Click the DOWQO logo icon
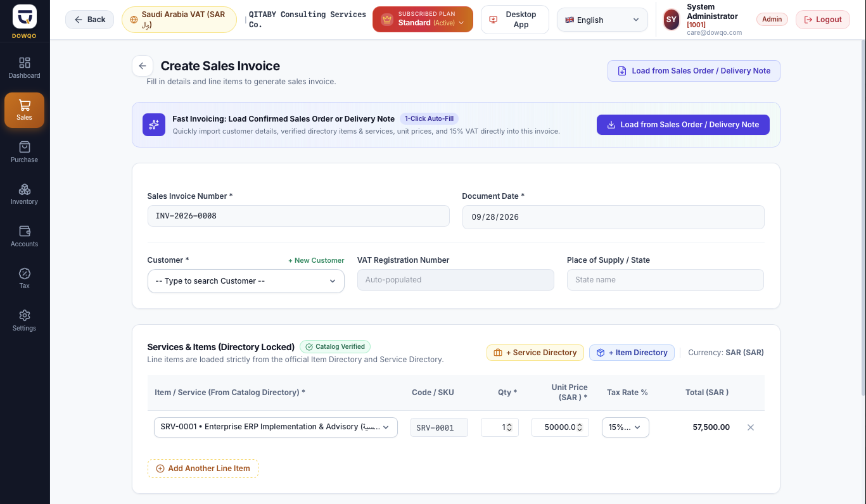This screenshot has height=504, width=866. click(x=25, y=16)
